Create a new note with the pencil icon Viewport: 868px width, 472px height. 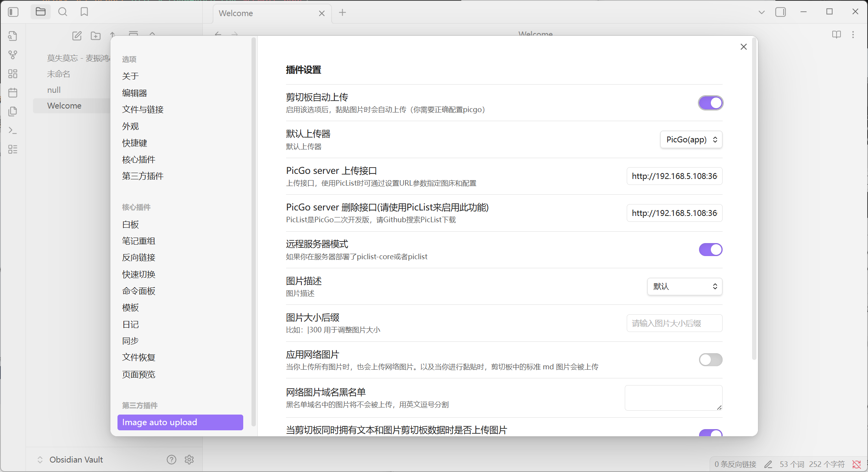(77, 36)
